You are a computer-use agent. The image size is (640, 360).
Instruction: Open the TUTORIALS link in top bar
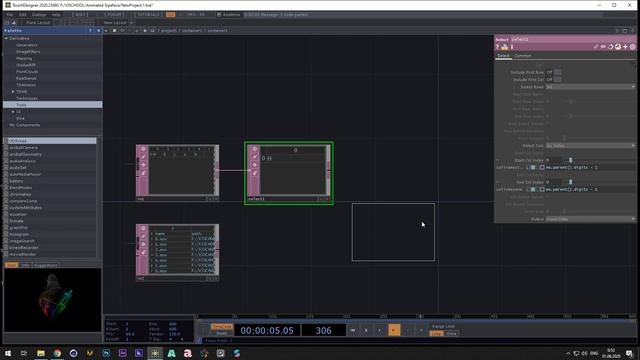coord(148,15)
